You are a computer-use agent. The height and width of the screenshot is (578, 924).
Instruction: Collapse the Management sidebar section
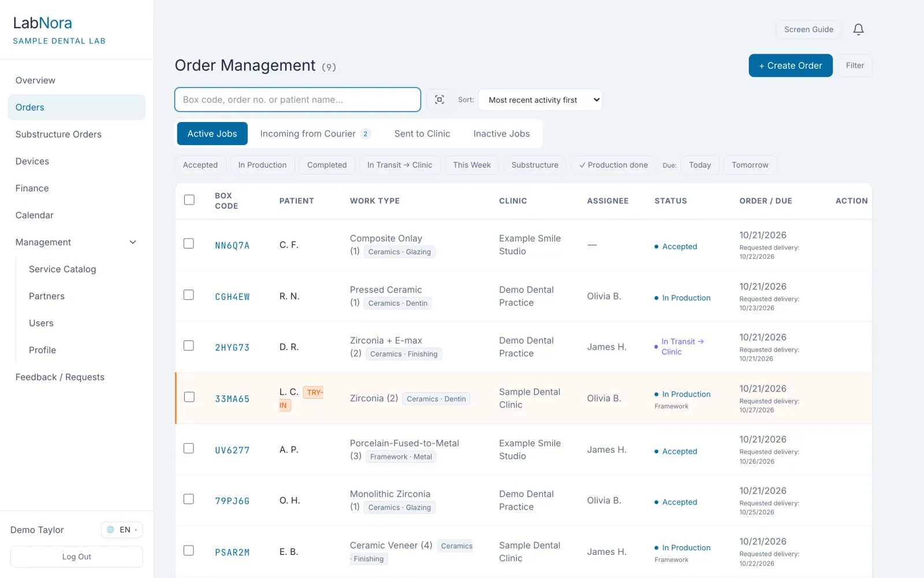76,242
